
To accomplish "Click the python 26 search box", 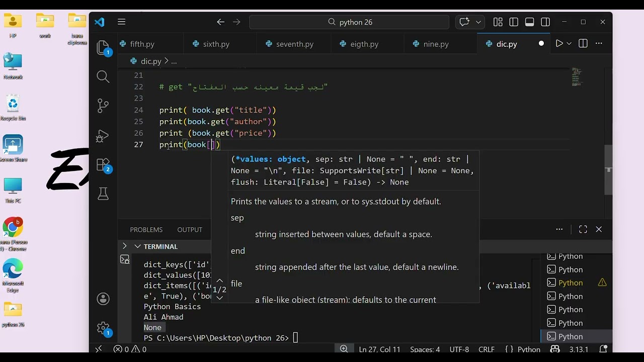I will coord(349,22).
